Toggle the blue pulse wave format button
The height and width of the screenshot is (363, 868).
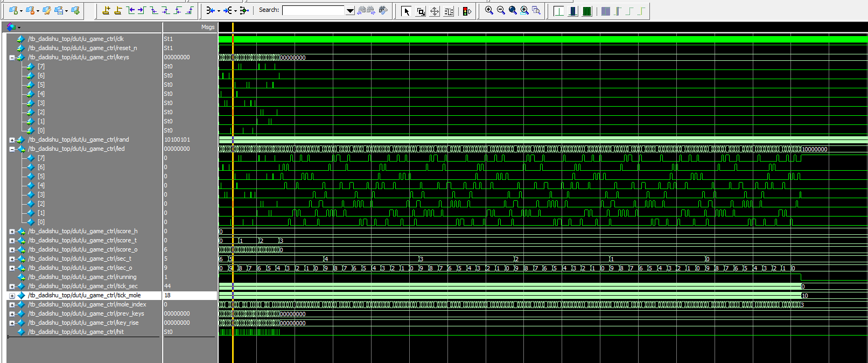point(573,11)
